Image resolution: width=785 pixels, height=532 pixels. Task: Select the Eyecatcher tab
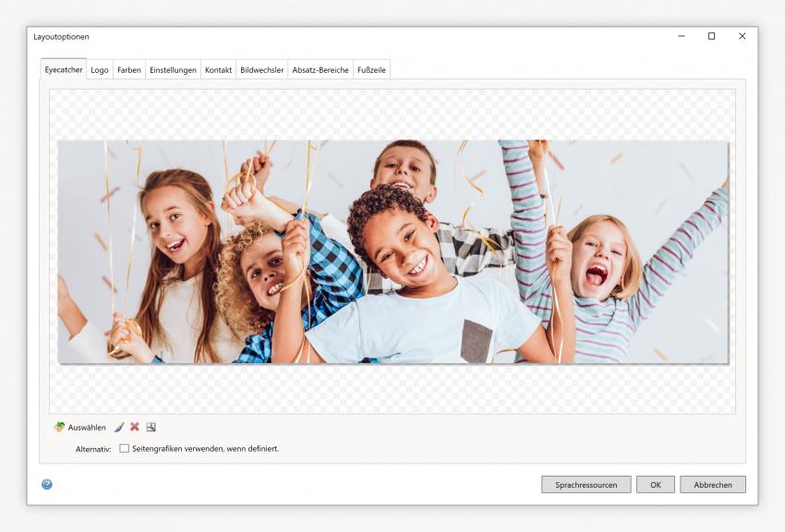64,70
